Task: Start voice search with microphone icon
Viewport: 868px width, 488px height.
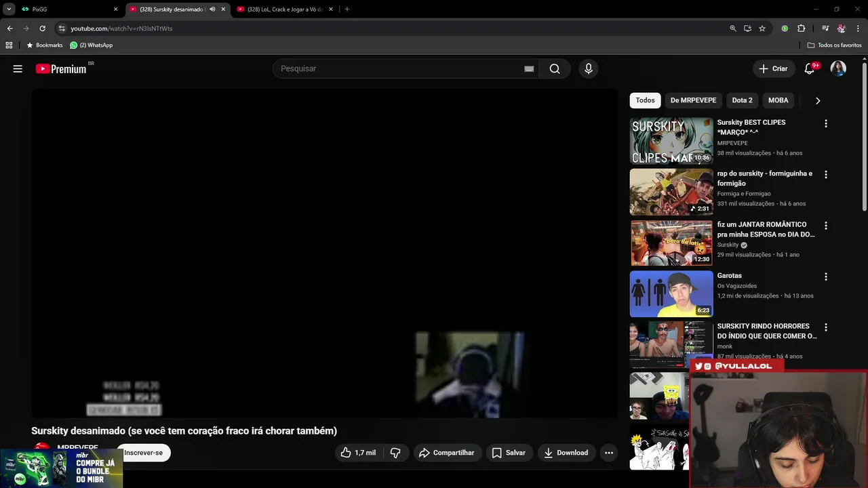Action: pyautogui.click(x=589, y=68)
